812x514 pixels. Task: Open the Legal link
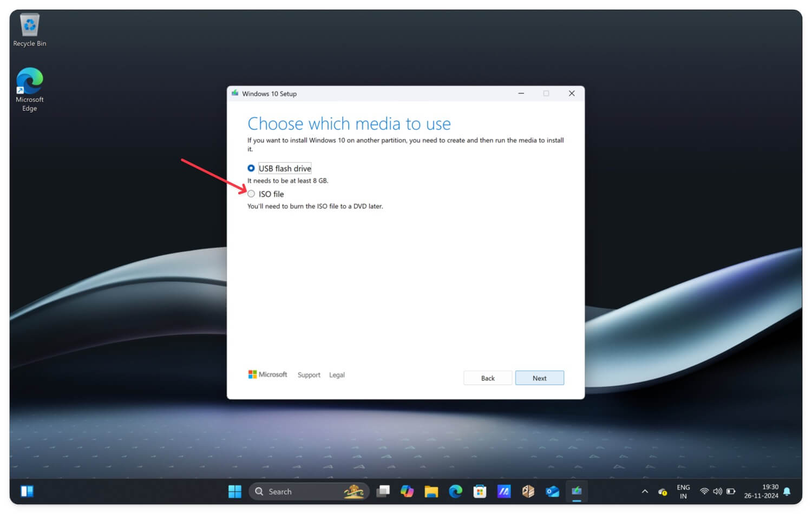click(337, 375)
